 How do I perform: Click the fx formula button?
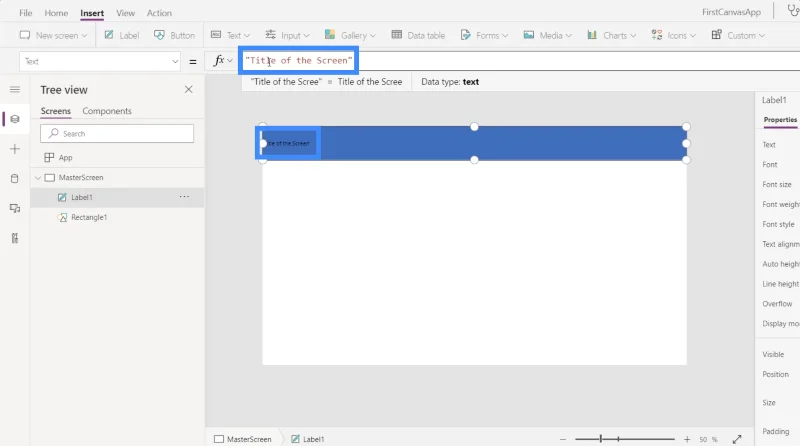point(222,61)
